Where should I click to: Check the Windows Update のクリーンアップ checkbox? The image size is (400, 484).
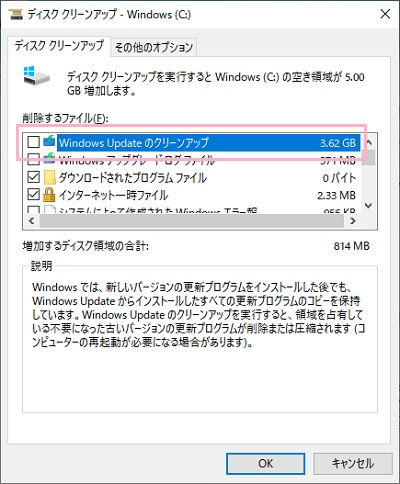tap(33, 142)
